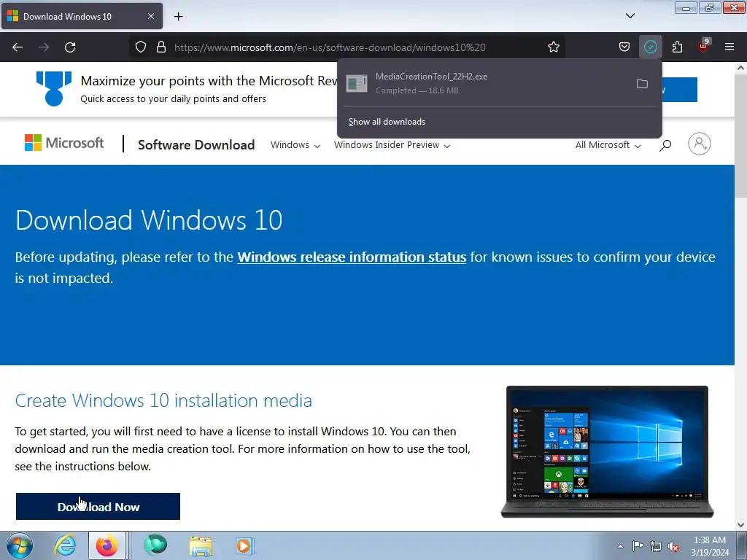Open tracking protection shield icon
747x560 pixels.
click(141, 47)
